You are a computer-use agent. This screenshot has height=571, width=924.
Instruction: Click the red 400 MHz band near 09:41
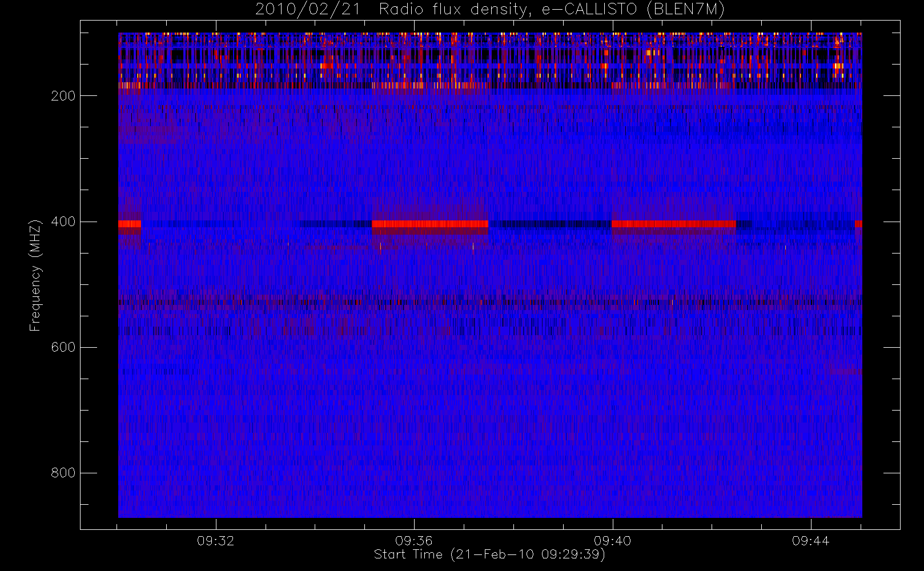pos(674,224)
